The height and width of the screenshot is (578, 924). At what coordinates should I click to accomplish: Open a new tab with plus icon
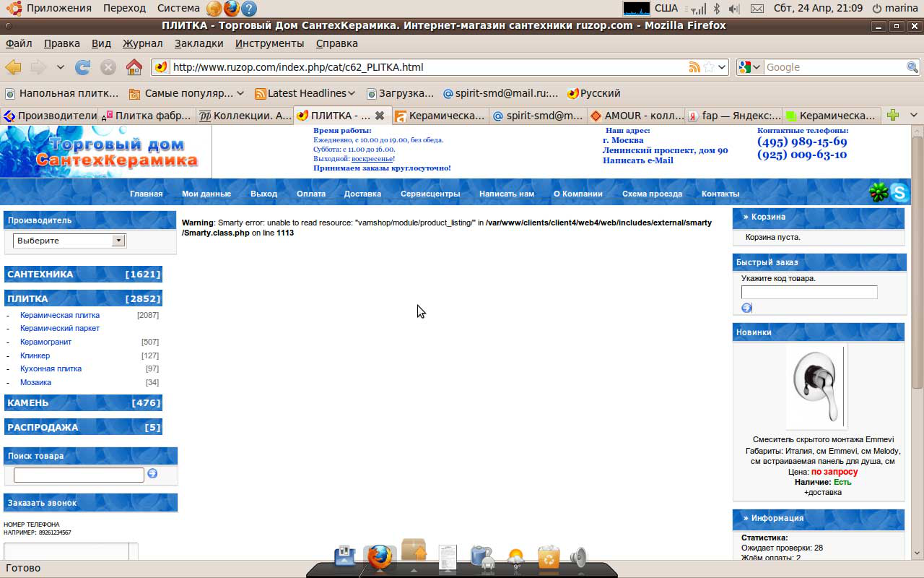click(893, 116)
